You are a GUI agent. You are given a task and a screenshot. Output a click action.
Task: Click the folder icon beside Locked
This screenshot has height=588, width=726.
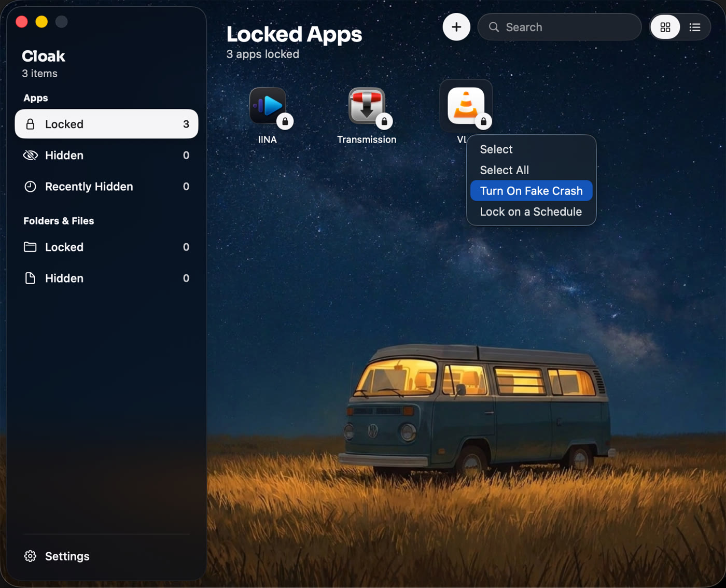click(30, 247)
